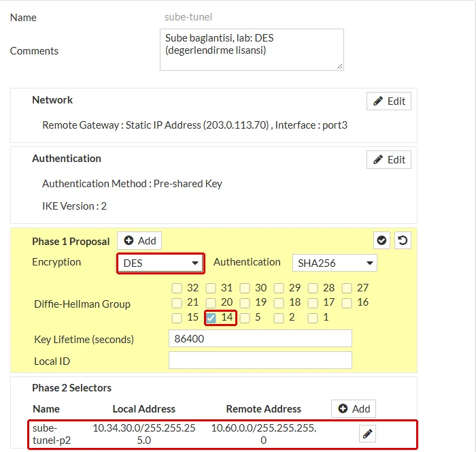Image resolution: width=476 pixels, height=452 pixels.
Task: Enable Diffie-Hellman group 5
Action: (245, 318)
